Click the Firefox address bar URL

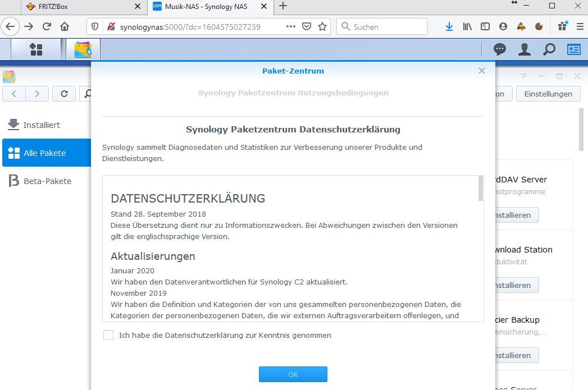[190, 27]
